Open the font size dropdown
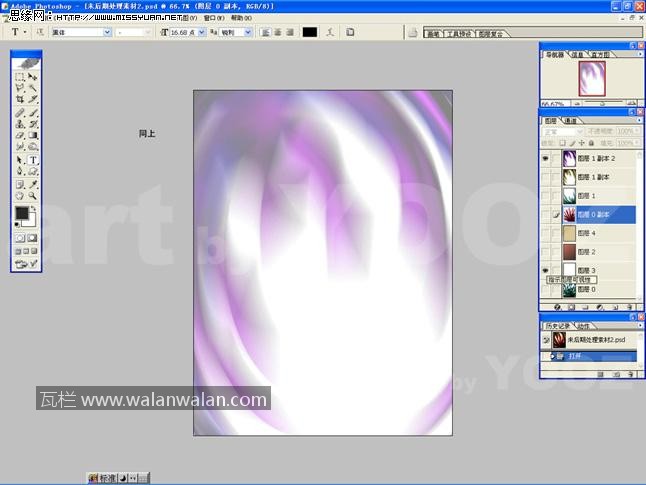The width and height of the screenshot is (646, 485). (202, 32)
